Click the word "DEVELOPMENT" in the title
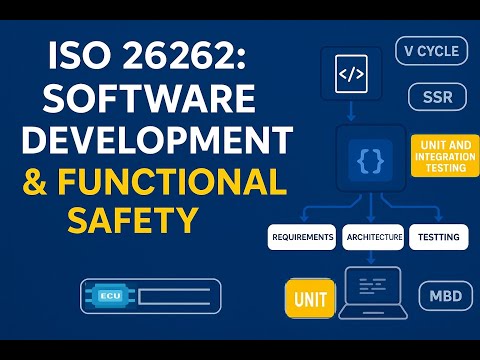Screen dimensions: 480x360 (158, 139)
